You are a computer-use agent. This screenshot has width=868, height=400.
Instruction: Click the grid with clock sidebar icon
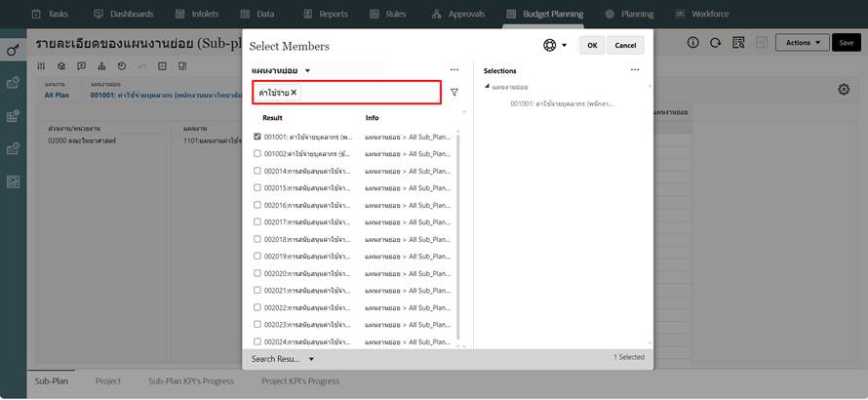click(x=14, y=116)
